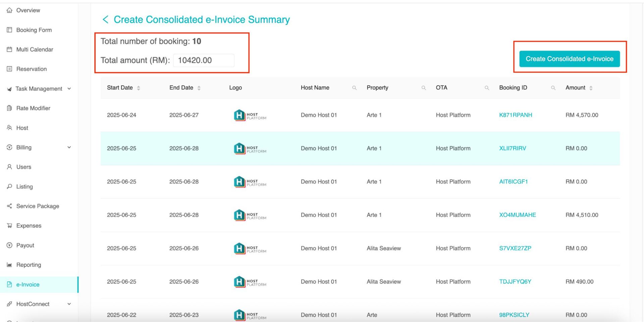
Task: Go back using the left arrow icon
Action: (105, 19)
